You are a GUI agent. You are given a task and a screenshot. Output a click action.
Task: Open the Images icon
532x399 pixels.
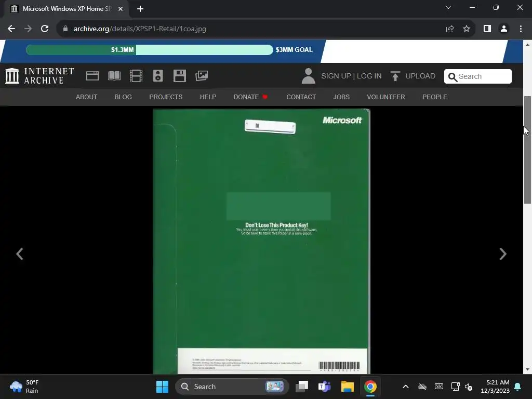click(x=202, y=76)
